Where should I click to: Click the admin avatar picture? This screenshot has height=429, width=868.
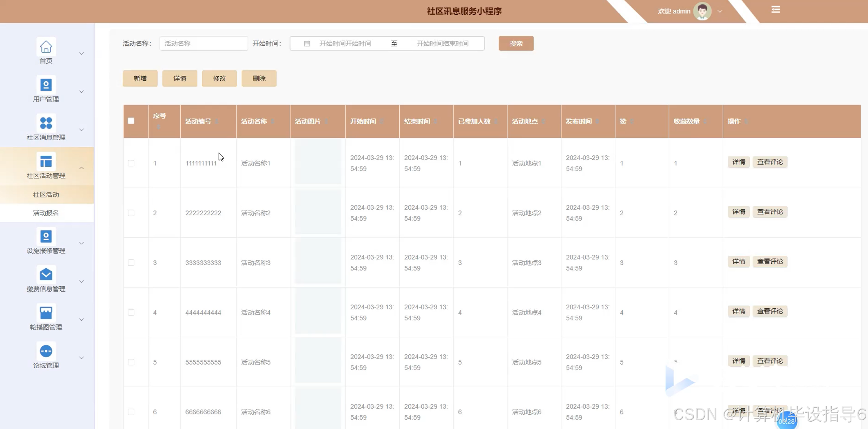(x=702, y=11)
